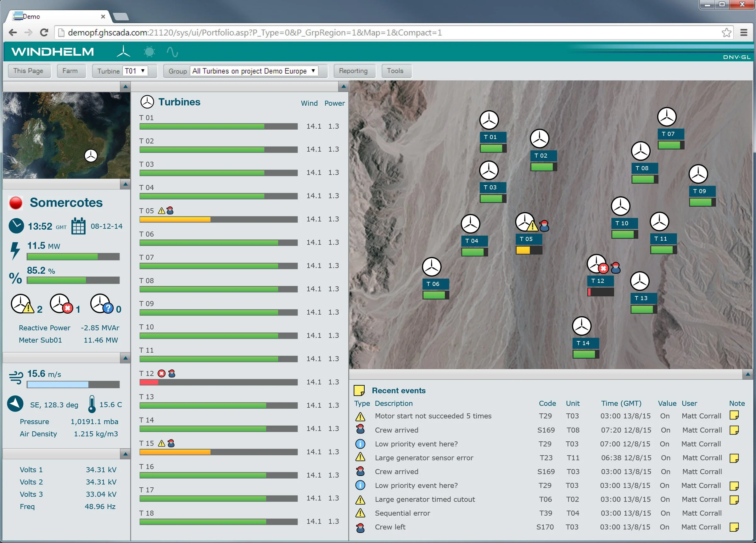Collapse the Volts and Freq panel
Image resolution: width=756 pixels, height=543 pixels.
click(x=125, y=454)
